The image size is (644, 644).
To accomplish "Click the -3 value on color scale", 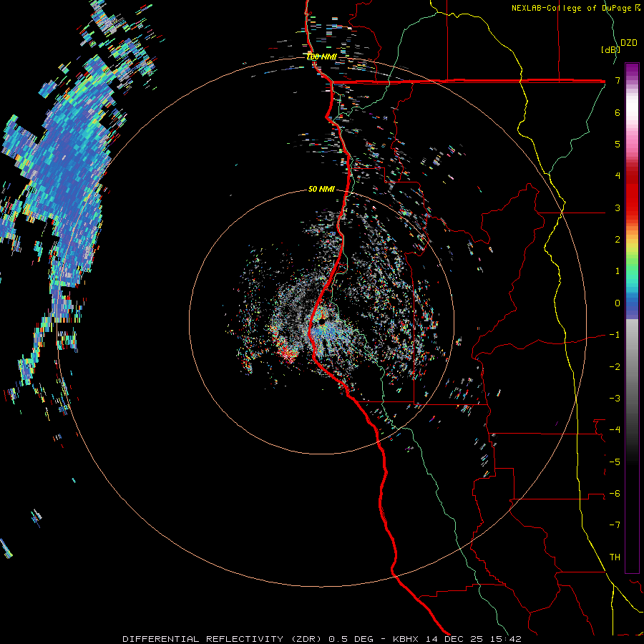I will pyautogui.click(x=615, y=399).
